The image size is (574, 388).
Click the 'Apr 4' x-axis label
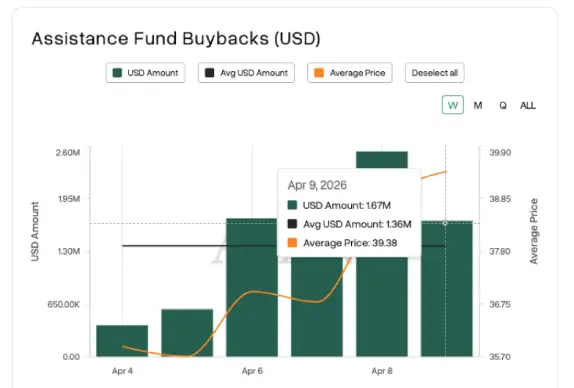pyautogui.click(x=122, y=371)
